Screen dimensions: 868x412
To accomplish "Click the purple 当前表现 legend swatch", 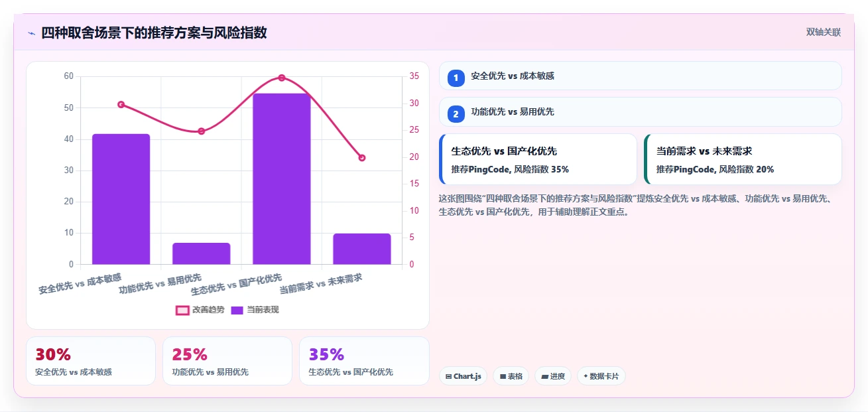I will pyautogui.click(x=237, y=310).
